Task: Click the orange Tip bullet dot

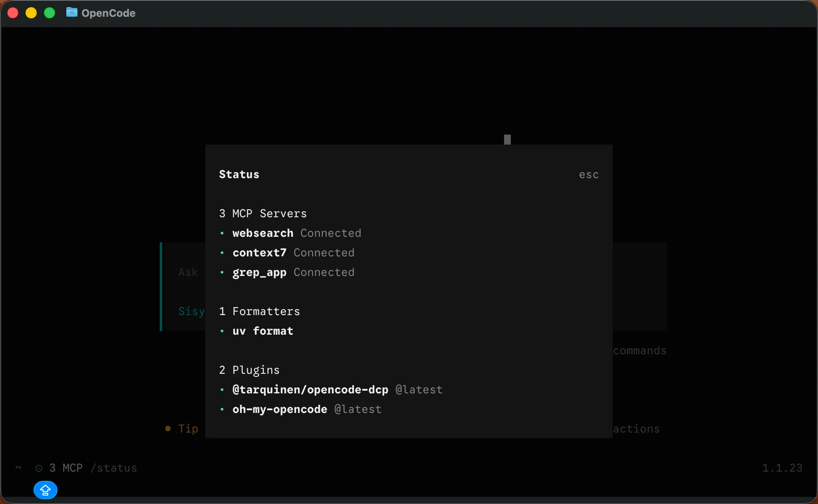Action: (168, 429)
